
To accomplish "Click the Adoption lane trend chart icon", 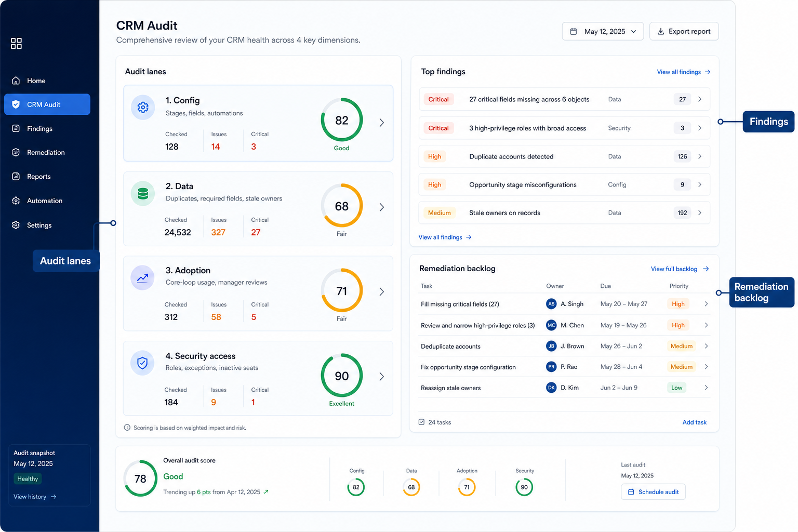I will [x=142, y=278].
